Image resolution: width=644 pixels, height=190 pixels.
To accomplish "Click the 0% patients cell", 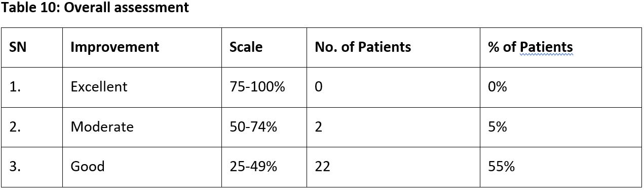I will 560,87.
